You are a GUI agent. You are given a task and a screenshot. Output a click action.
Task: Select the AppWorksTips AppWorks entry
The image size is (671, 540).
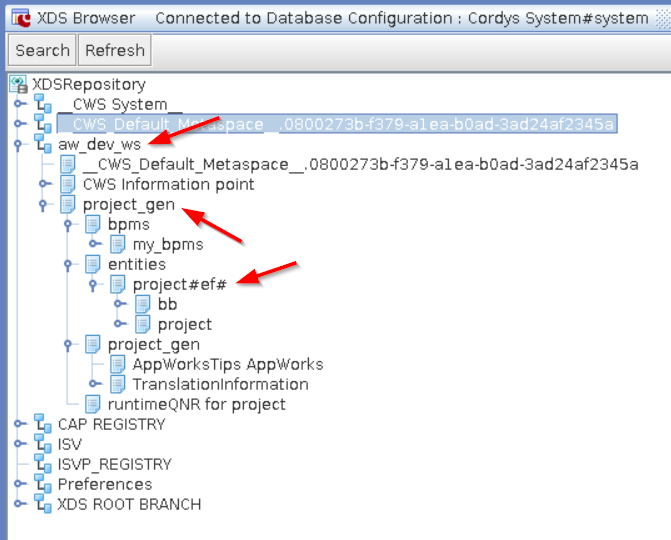point(228,365)
